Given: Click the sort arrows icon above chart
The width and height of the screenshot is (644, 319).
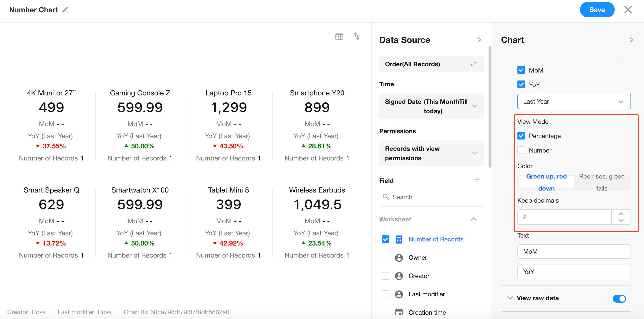Looking at the screenshot, I should (356, 36).
